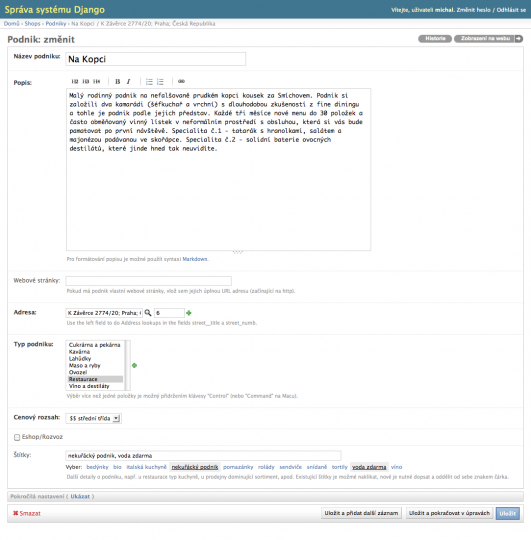Apply H4 heading in description toolbar
This screenshot has height=540, width=531.
click(97, 82)
